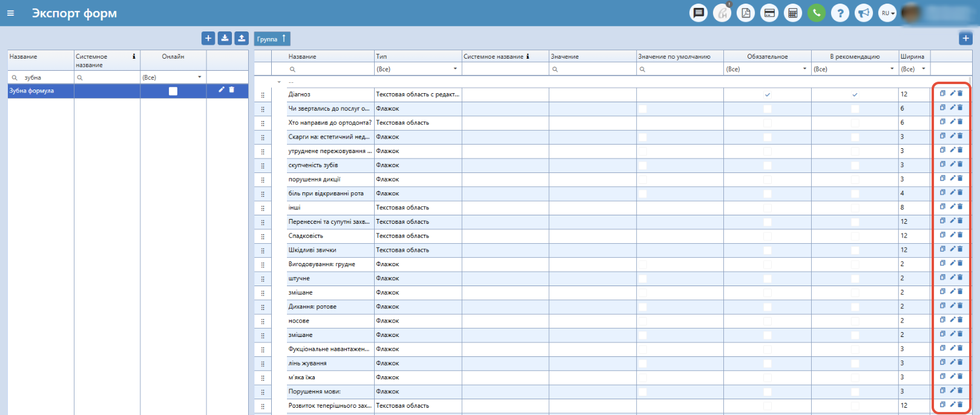The height and width of the screenshot is (415, 980).
Task: Open the user profile avatar
Action: click(911, 13)
